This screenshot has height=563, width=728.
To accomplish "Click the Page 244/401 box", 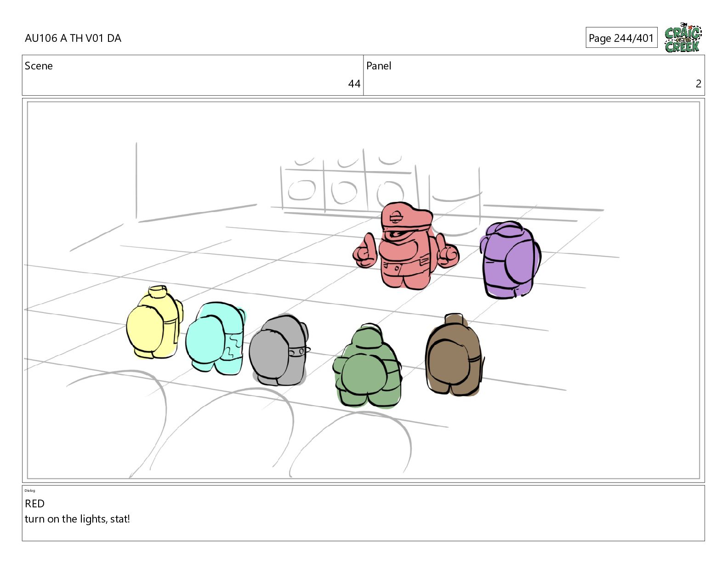I will click(621, 38).
